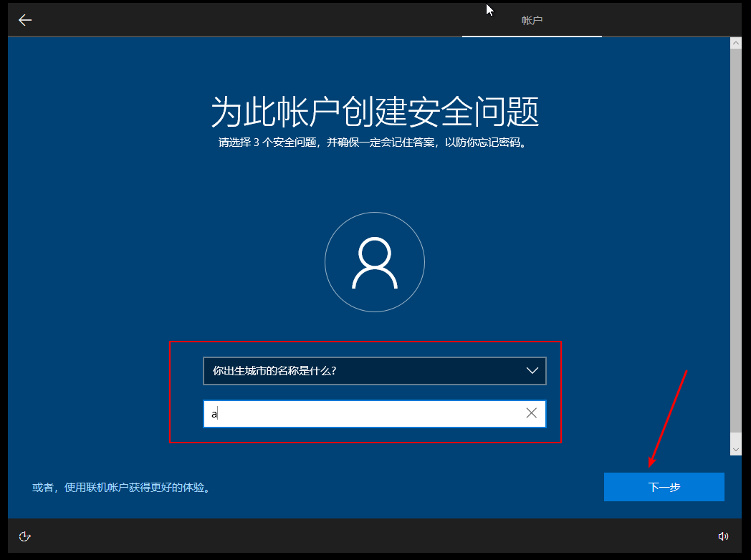The height and width of the screenshot is (560, 751).
Task: Click the 下一步 button
Action: (664, 487)
